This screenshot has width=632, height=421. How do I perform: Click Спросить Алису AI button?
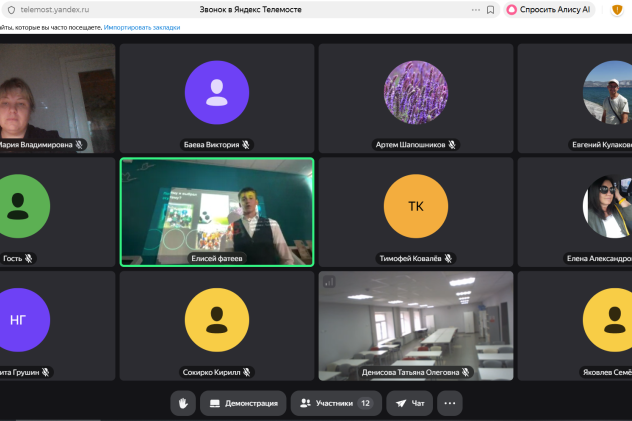coord(549,10)
